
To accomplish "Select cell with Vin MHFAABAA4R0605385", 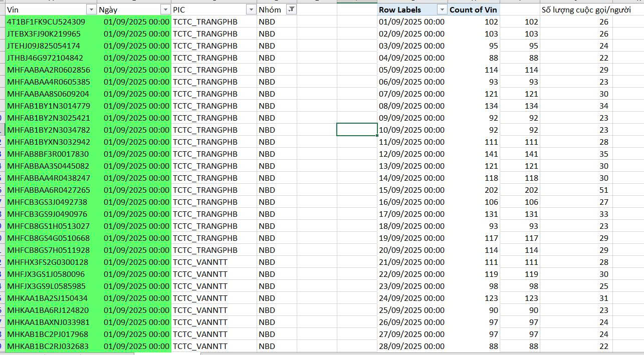I will pos(51,82).
